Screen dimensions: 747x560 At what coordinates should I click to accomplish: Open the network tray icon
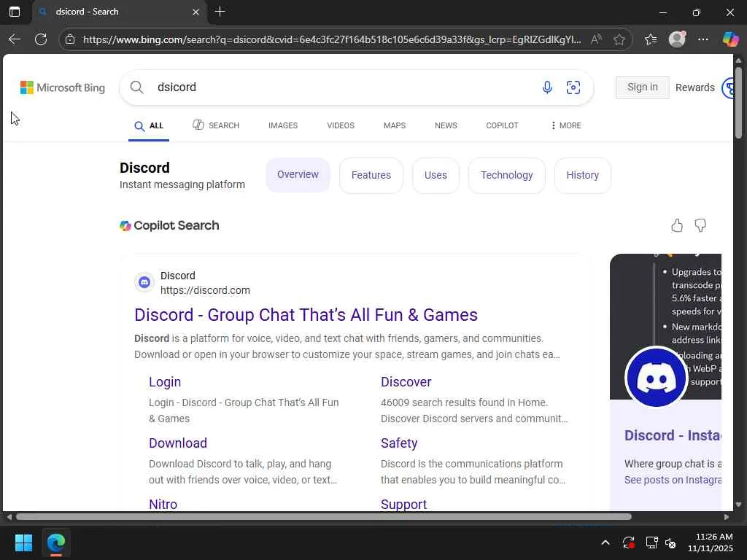[x=651, y=542]
